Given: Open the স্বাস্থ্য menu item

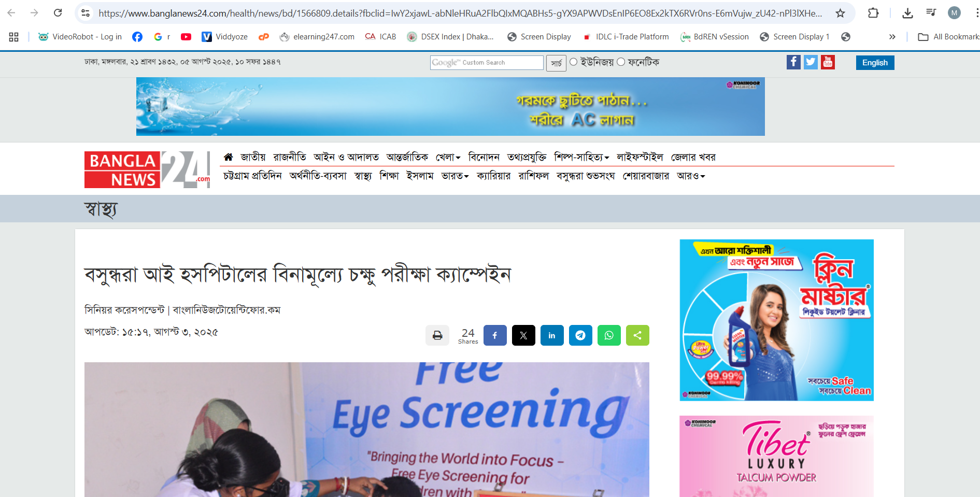Looking at the screenshot, I should click(363, 176).
